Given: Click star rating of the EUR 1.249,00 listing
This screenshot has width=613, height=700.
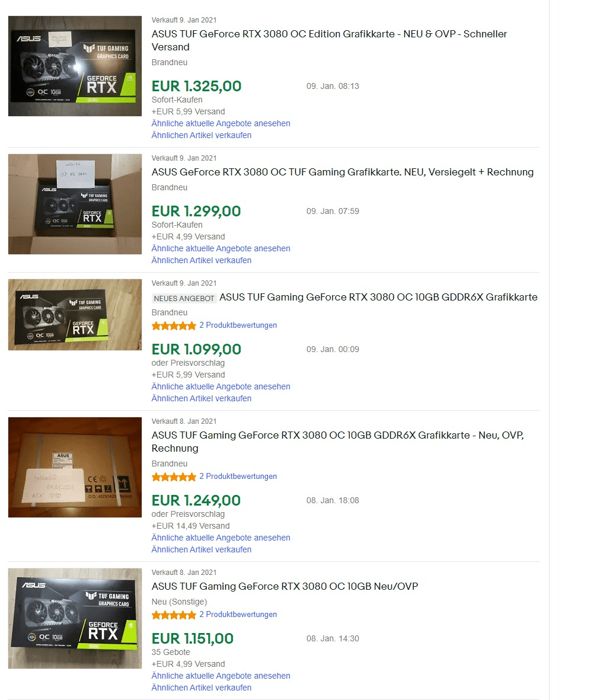Looking at the screenshot, I should tap(174, 477).
